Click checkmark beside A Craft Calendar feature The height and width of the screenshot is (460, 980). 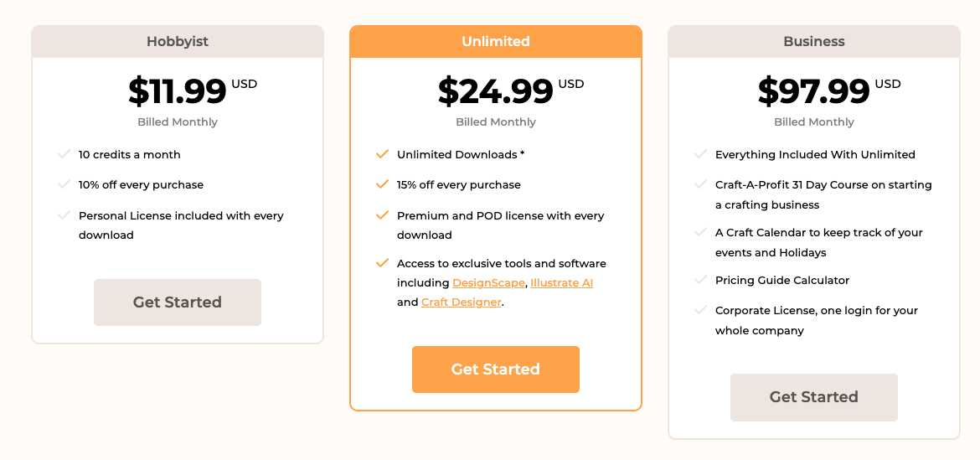point(700,232)
